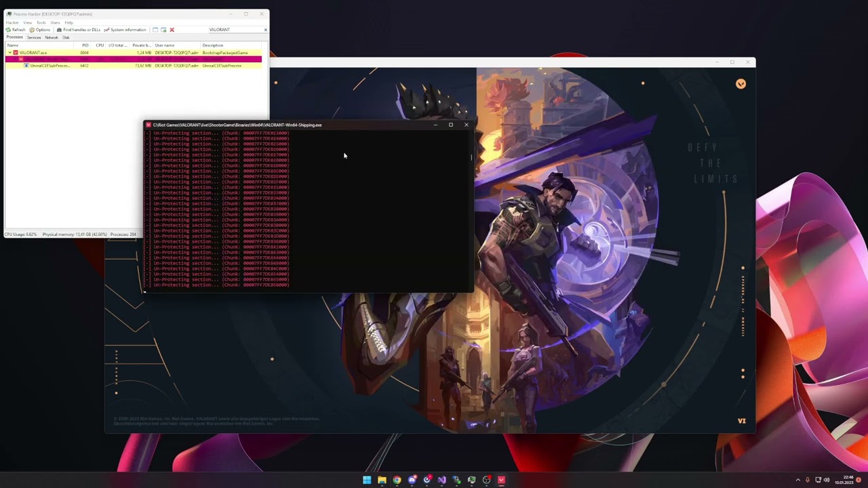Open the View menu
868x488 pixels.
(x=28, y=22)
